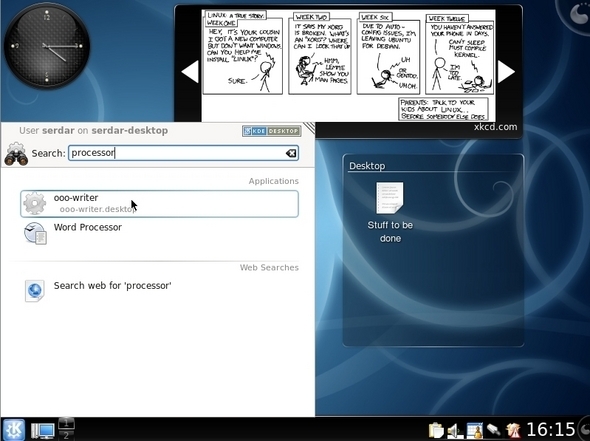Screen dimensions: 590x441
Task: Switch to virtual desktop 2 in pager
Action: point(66,435)
